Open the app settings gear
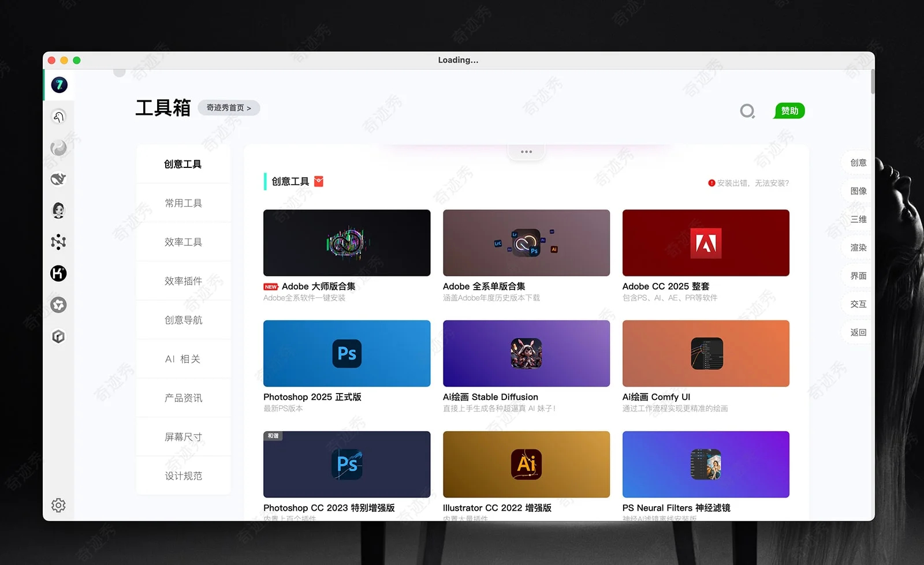 58,505
